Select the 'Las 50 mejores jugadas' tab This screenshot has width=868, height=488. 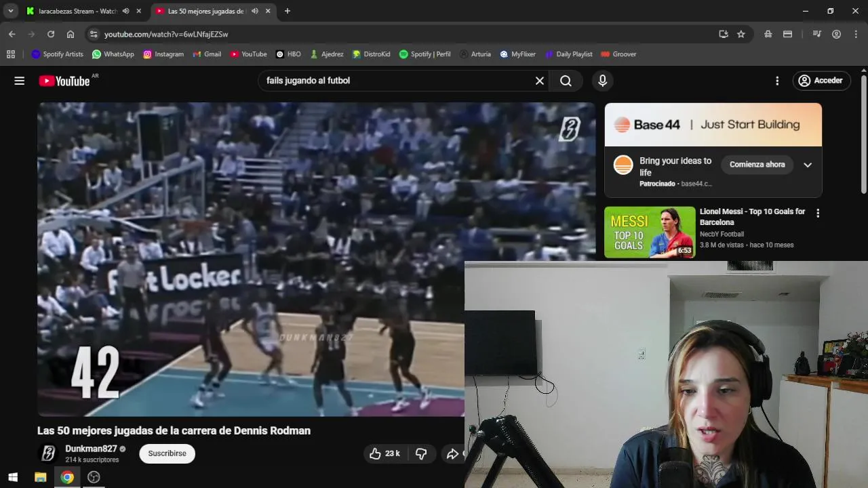point(205,11)
